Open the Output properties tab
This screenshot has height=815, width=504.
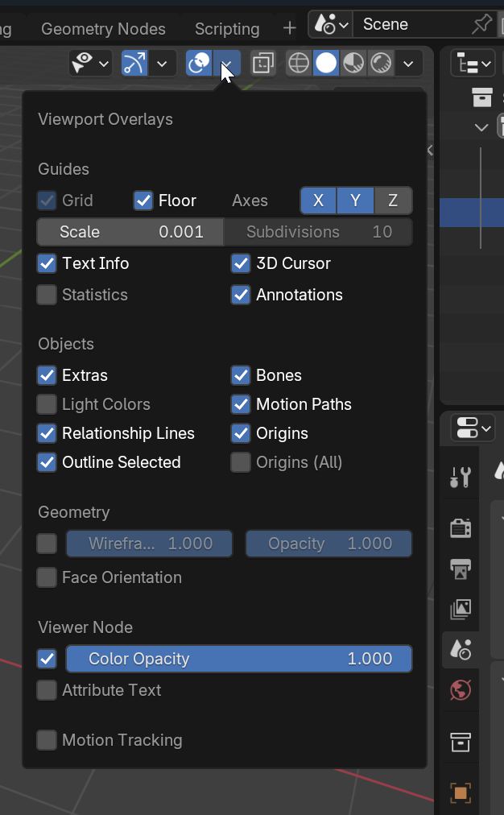461,568
